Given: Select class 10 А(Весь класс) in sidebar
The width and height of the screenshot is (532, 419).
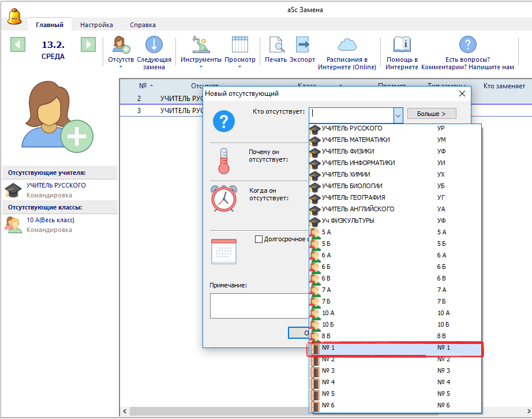Looking at the screenshot, I should (x=50, y=220).
